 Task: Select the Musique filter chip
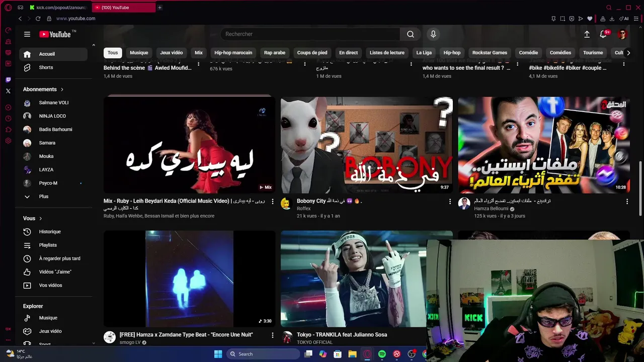(139, 53)
